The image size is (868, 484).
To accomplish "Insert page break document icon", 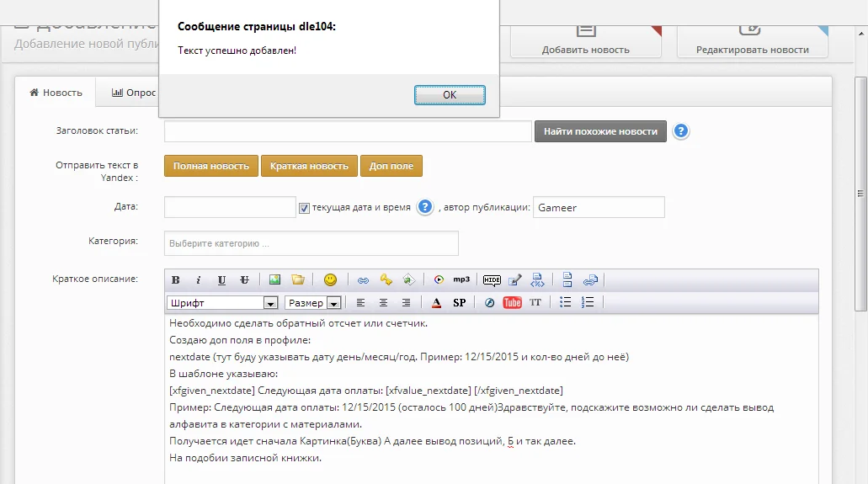I will click(567, 279).
